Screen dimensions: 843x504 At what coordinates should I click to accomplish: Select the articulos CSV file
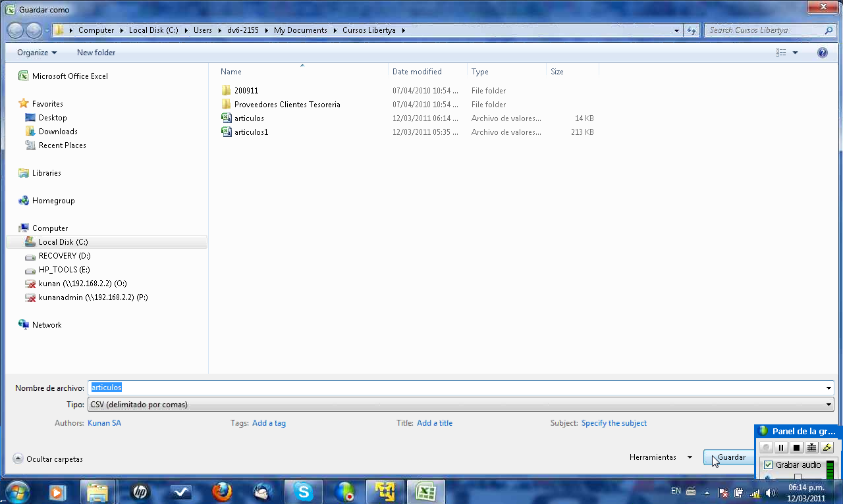coord(242,118)
